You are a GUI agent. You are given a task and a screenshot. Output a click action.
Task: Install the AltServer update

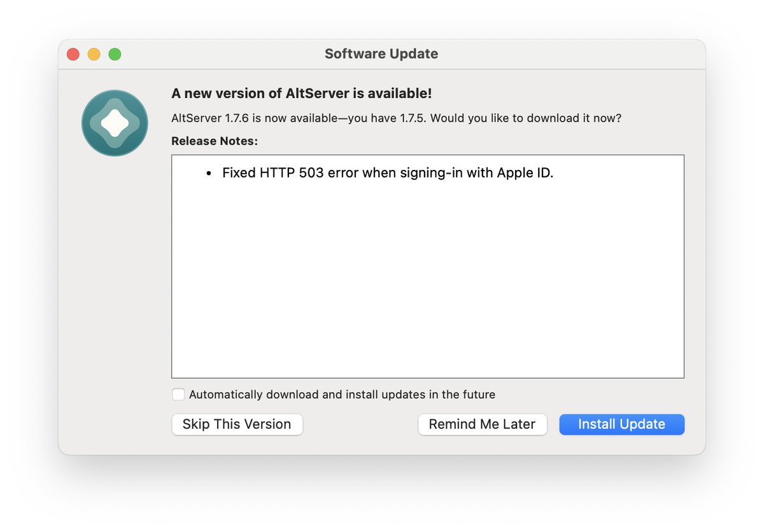621,424
